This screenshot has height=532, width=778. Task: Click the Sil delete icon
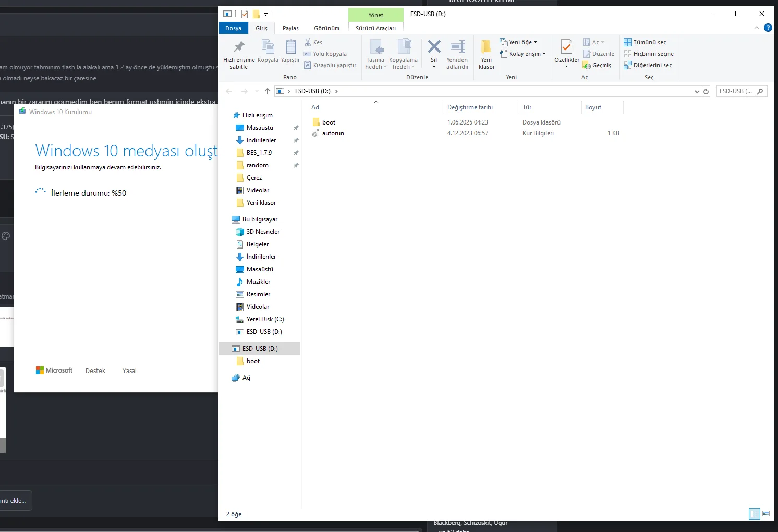coord(434,47)
